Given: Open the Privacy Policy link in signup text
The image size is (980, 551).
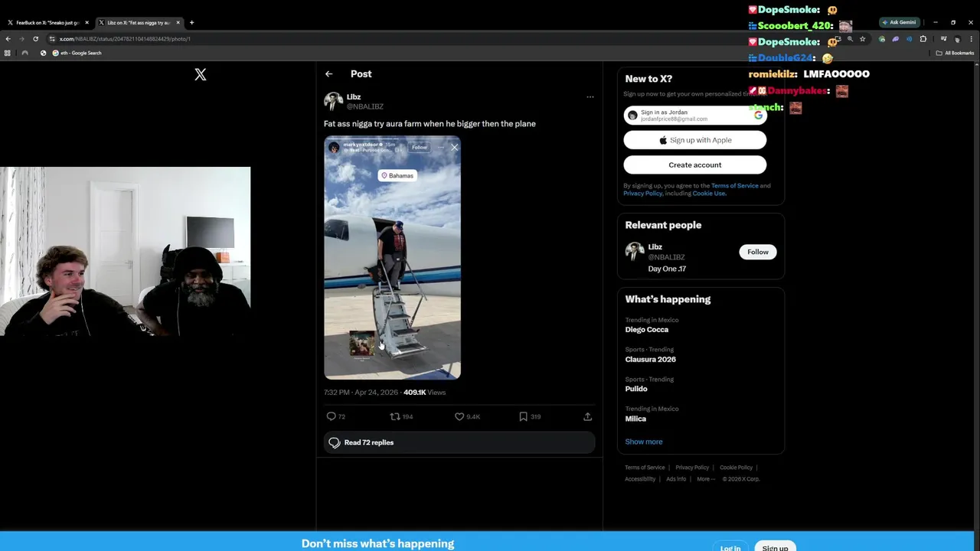Looking at the screenshot, I should click(642, 193).
